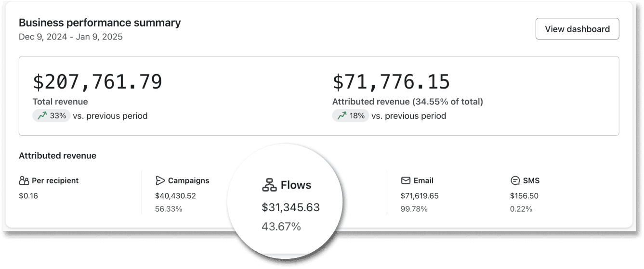Viewport: 644px width, 269px height.
Task: Click the Campaigns paper plane icon
Action: pos(160,180)
